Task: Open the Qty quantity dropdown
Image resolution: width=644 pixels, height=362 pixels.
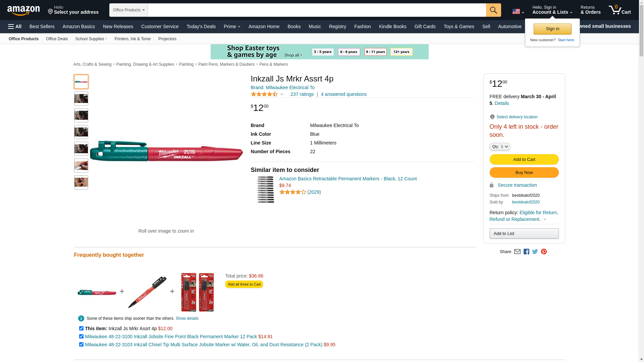Action: coord(499,146)
